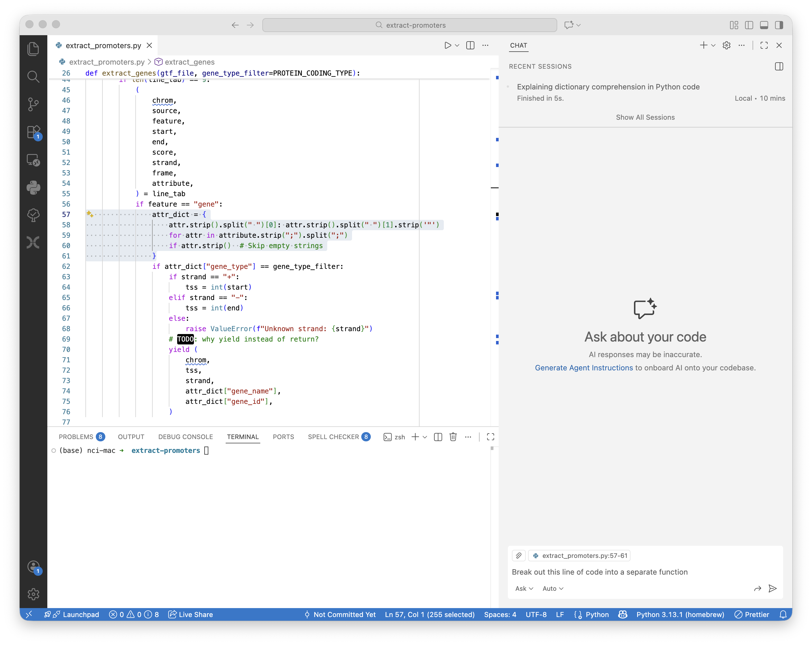Expand the new terminal launch profile dropdown

pyautogui.click(x=425, y=437)
